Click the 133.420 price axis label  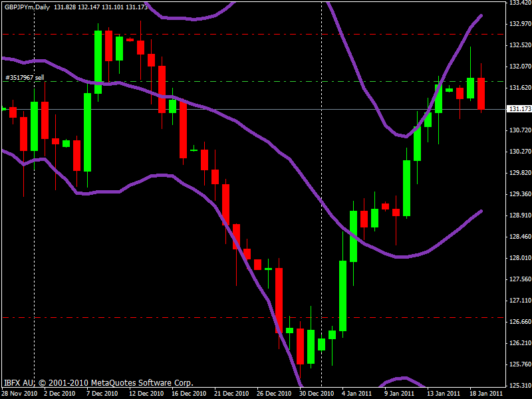click(x=521, y=3)
